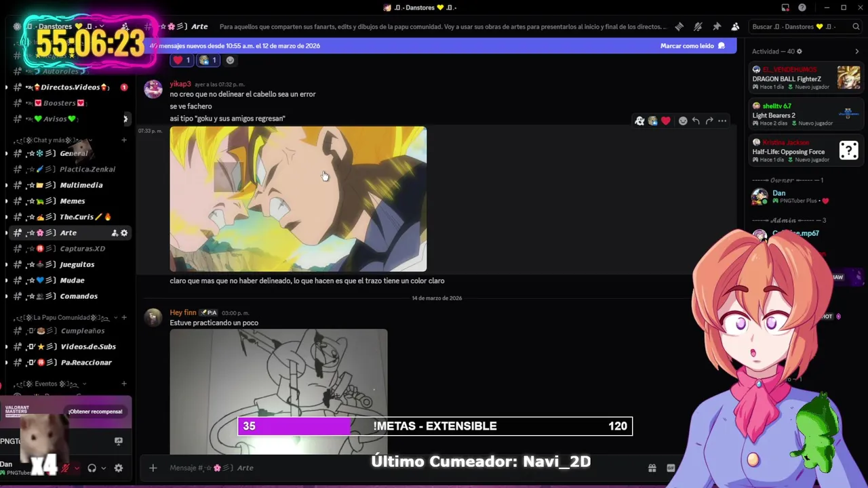868x488 pixels.
Task: Open Hey finn username
Action: tap(183, 312)
